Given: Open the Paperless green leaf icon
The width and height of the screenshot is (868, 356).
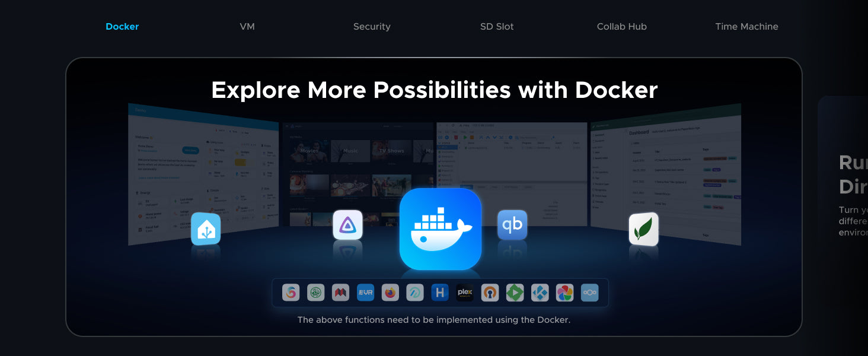Looking at the screenshot, I should pyautogui.click(x=643, y=229).
